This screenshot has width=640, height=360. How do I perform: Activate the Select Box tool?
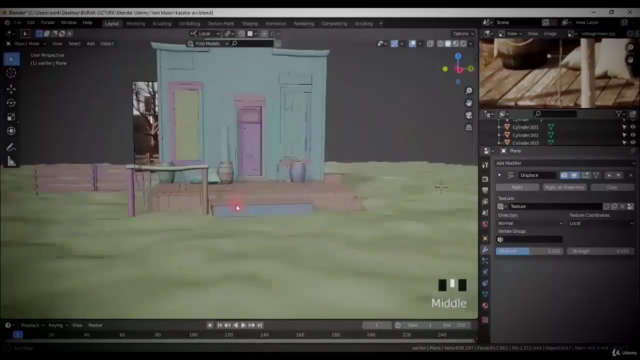11,59
